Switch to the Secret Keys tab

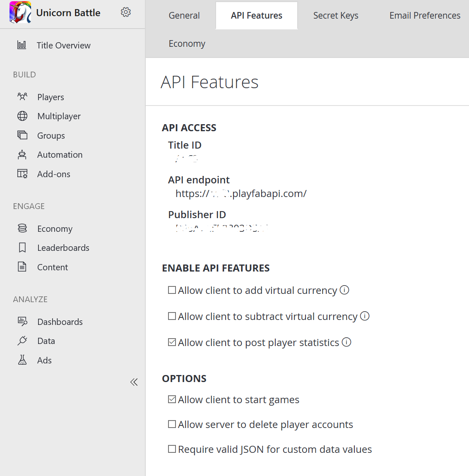336,15
